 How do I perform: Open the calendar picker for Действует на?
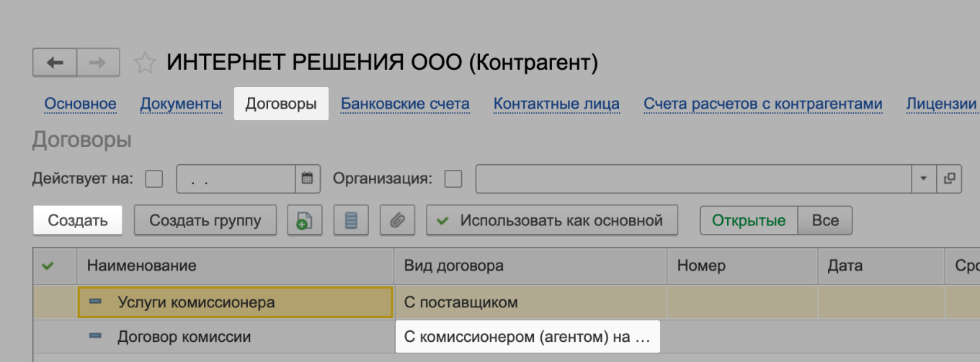pyautogui.click(x=308, y=178)
